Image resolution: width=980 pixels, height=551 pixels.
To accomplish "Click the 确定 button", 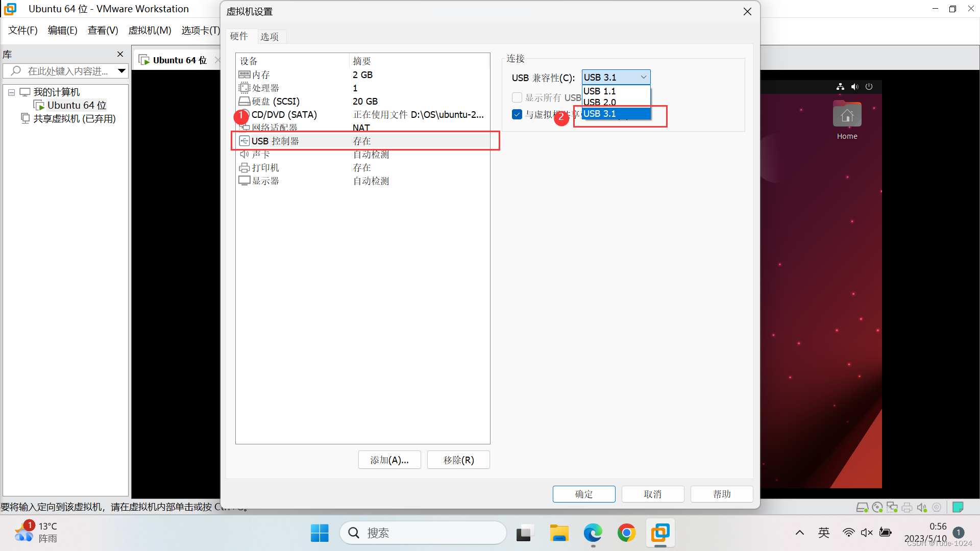I will pyautogui.click(x=583, y=494).
